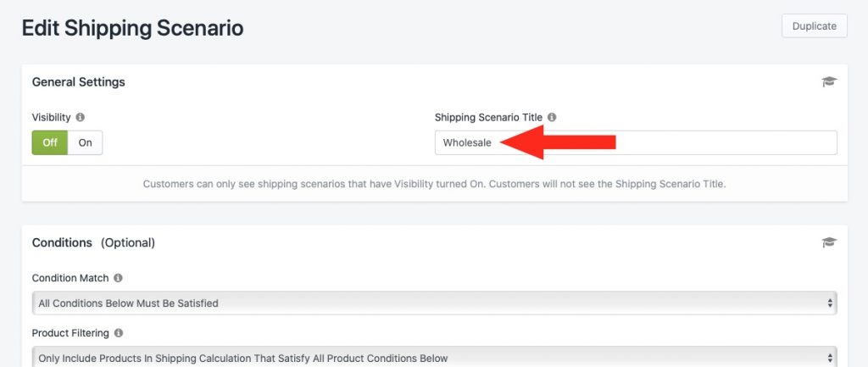
Task: Open the Condition Match dropdown
Action: click(x=435, y=303)
